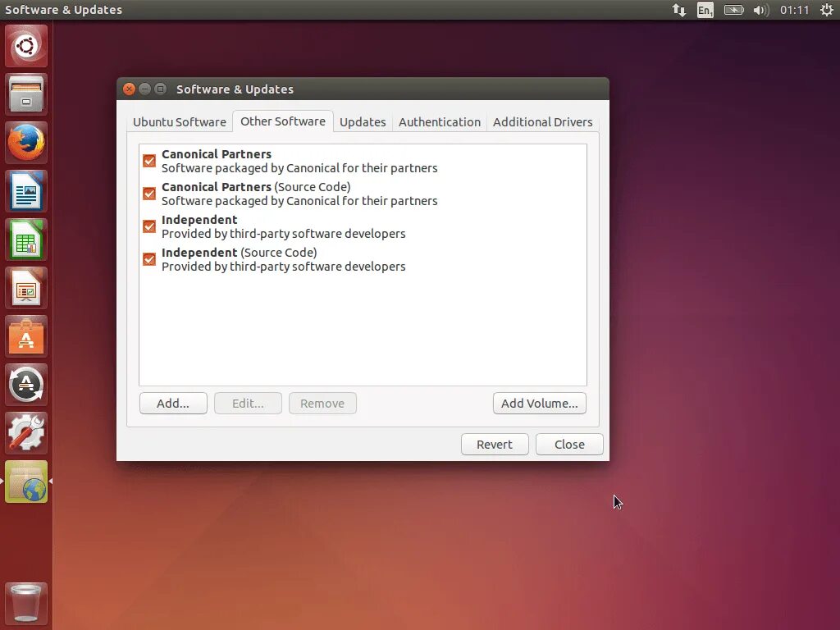Open the Ubuntu Dash home launcher
This screenshot has height=630, width=840.
tap(26, 46)
